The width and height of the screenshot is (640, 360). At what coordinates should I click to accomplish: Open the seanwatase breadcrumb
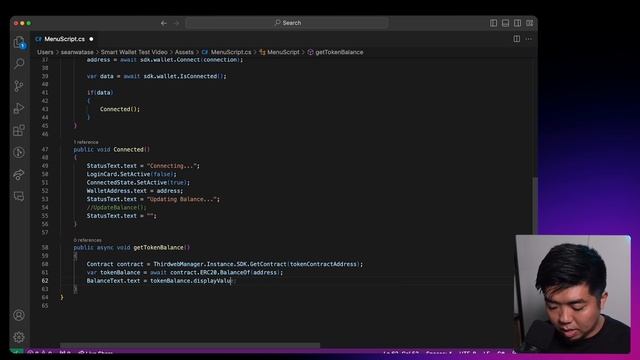tap(77, 52)
